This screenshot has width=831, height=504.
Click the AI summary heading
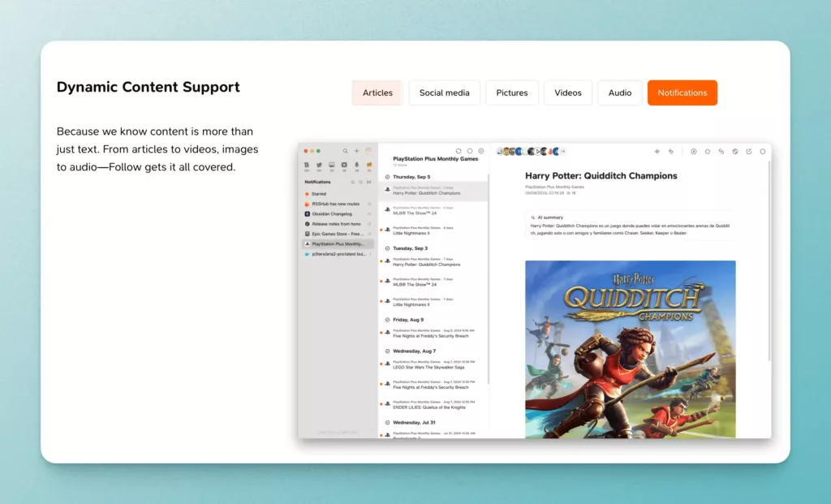point(550,218)
